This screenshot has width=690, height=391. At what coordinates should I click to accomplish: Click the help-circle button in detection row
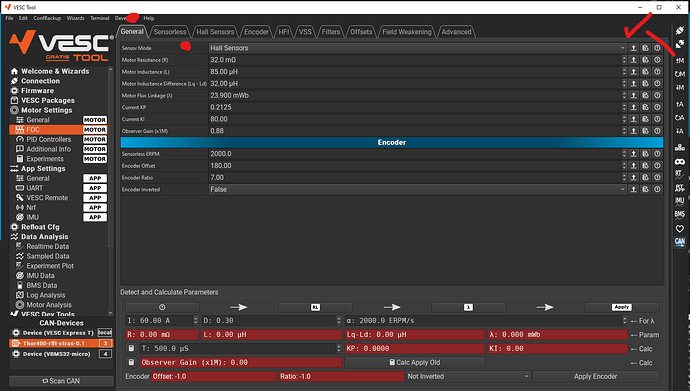tap(162, 307)
